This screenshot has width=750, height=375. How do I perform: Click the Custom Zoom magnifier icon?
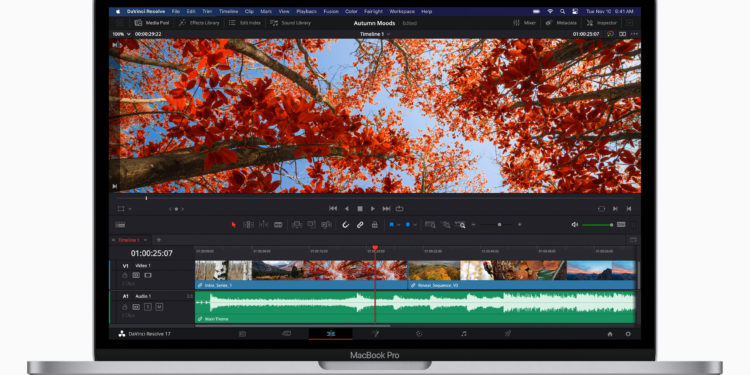[460, 224]
